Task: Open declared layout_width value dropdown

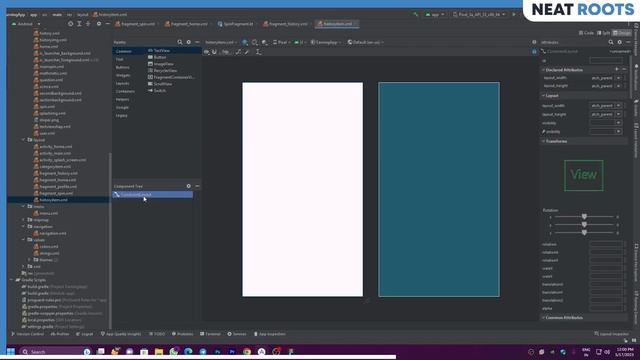Action: [619, 78]
